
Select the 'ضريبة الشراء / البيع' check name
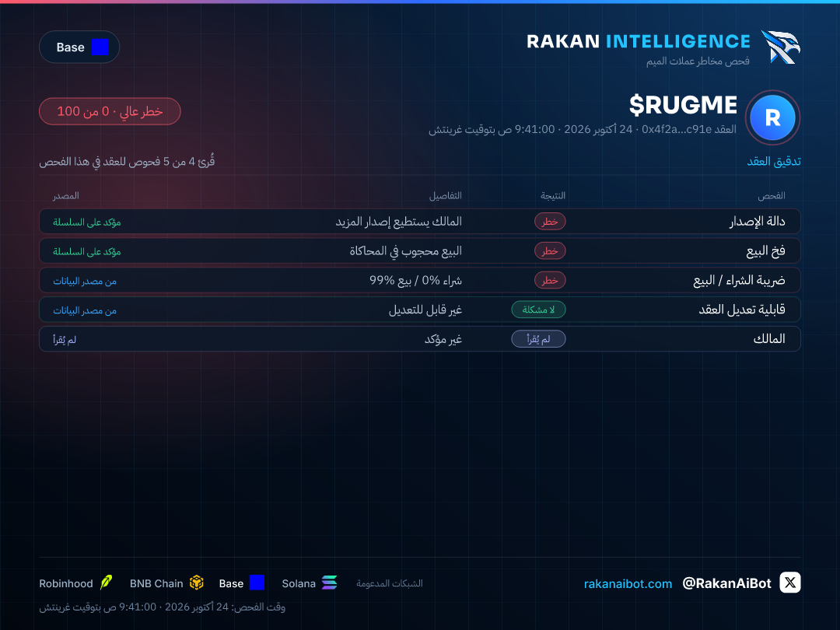point(740,281)
